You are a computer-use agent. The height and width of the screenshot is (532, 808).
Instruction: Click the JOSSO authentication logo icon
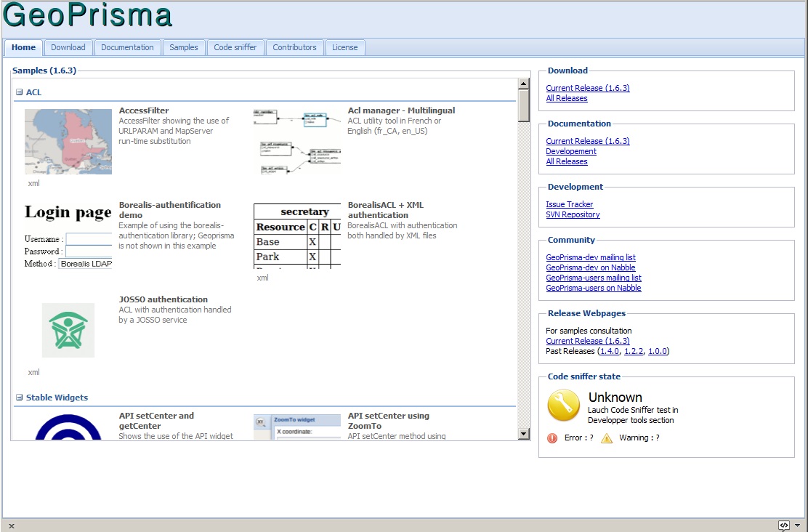[68, 330]
